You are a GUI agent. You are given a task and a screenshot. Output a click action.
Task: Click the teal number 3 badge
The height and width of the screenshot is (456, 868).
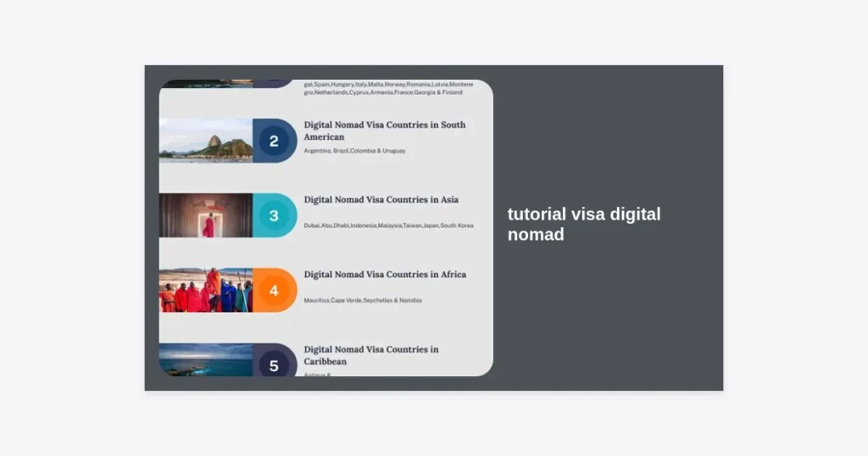(x=275, y=215)
